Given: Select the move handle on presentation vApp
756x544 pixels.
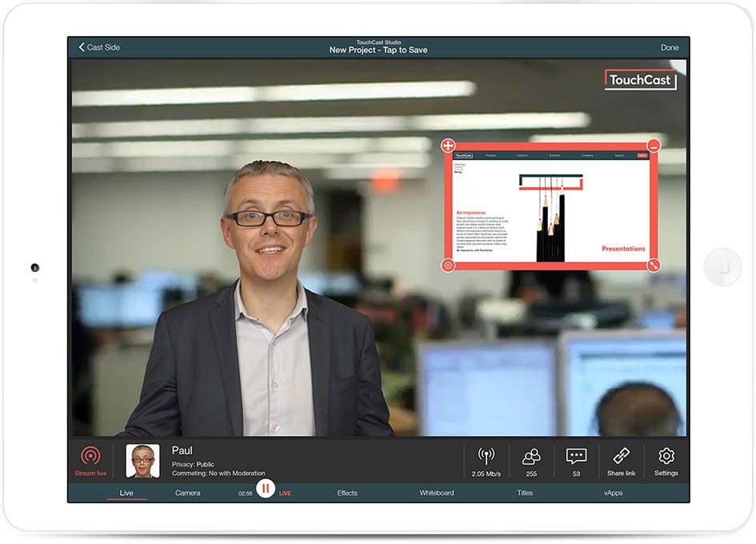Looking at the screenshot, I should click(448, 145).
